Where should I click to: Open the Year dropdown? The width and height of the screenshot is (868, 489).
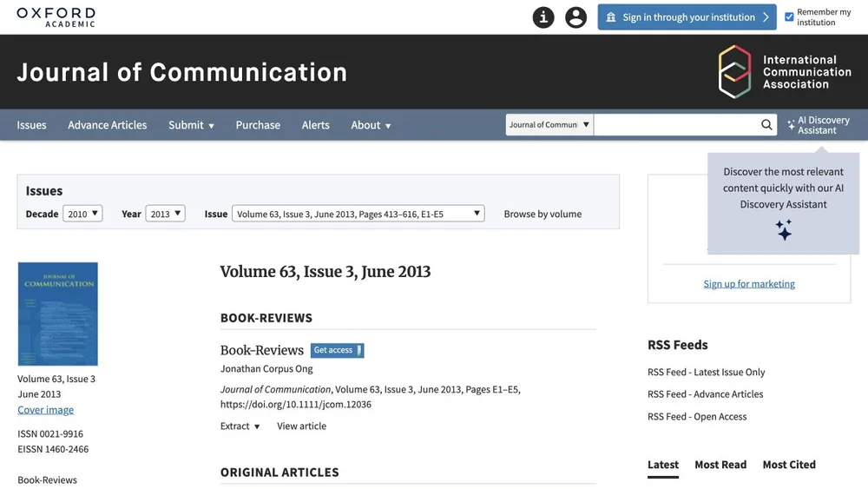165,214
